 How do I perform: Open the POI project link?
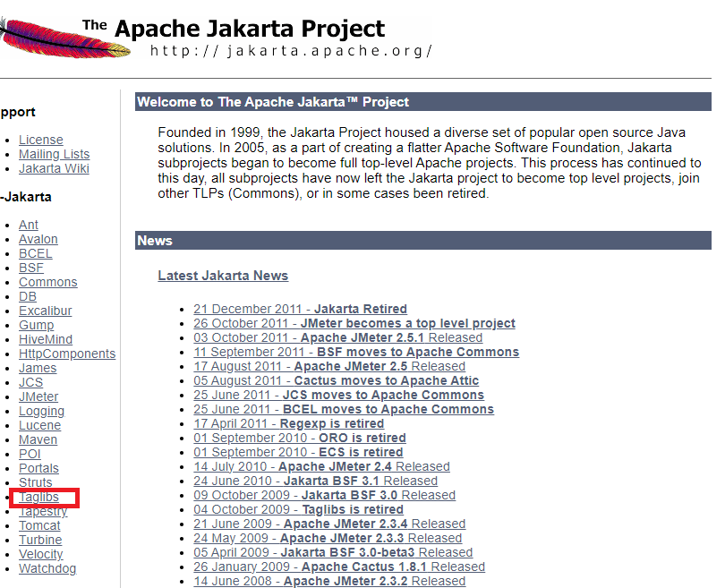click(x=30, y=454)
